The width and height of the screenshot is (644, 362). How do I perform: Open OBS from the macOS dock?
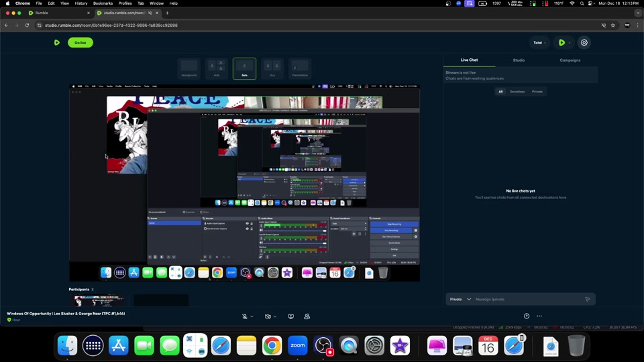coord(323,346)
